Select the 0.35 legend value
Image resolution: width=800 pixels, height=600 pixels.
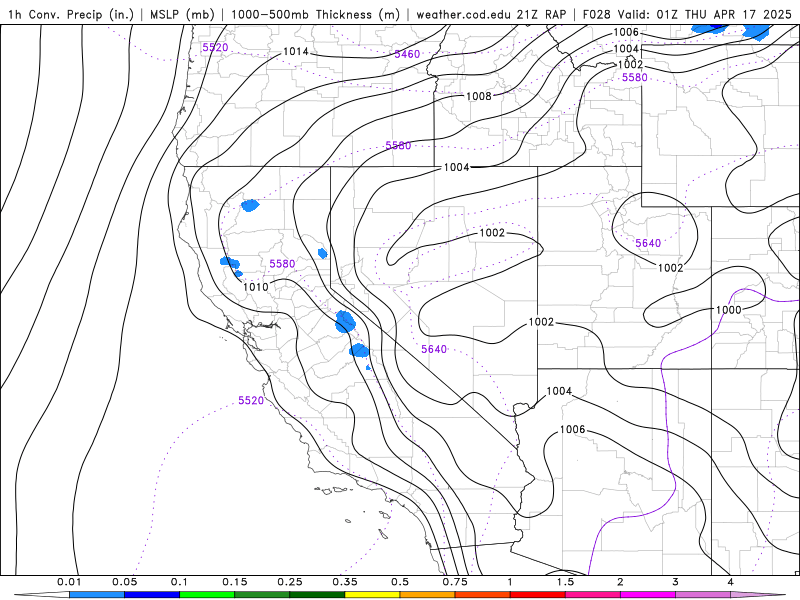pos(345,582)
